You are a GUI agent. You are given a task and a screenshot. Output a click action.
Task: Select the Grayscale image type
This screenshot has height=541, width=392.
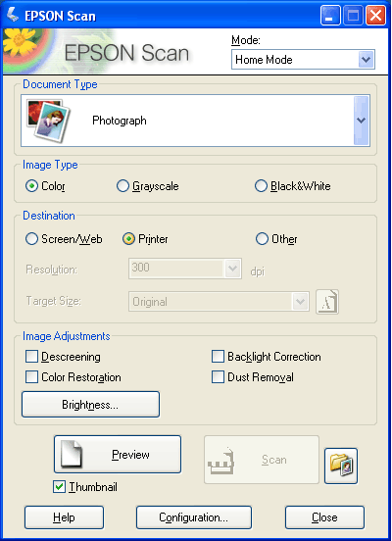148,186
